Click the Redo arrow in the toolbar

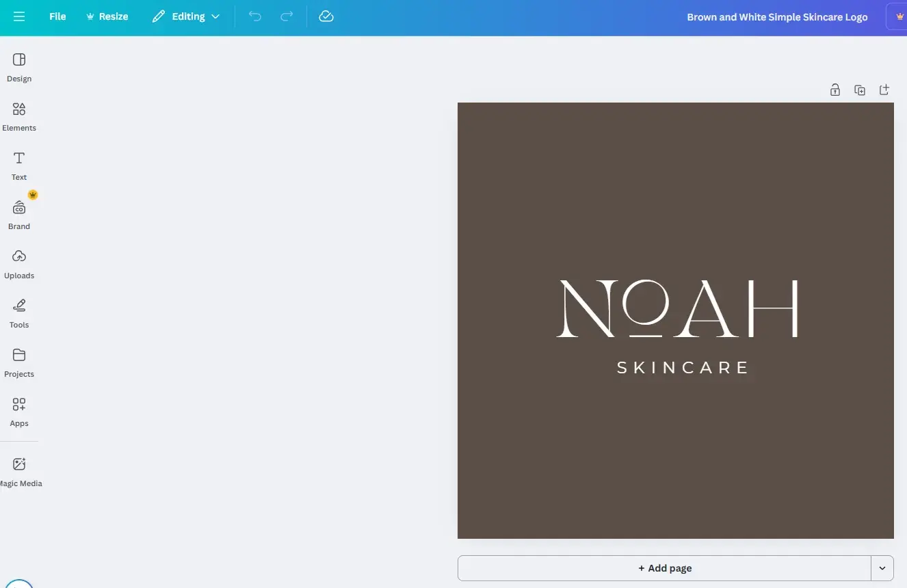pyautogui.click(x=287, y=16)
